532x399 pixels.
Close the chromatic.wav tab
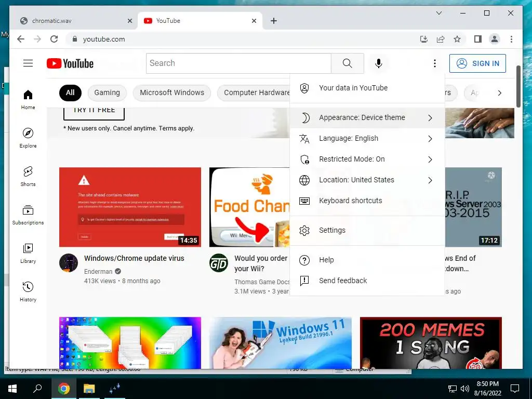point(129,21)
